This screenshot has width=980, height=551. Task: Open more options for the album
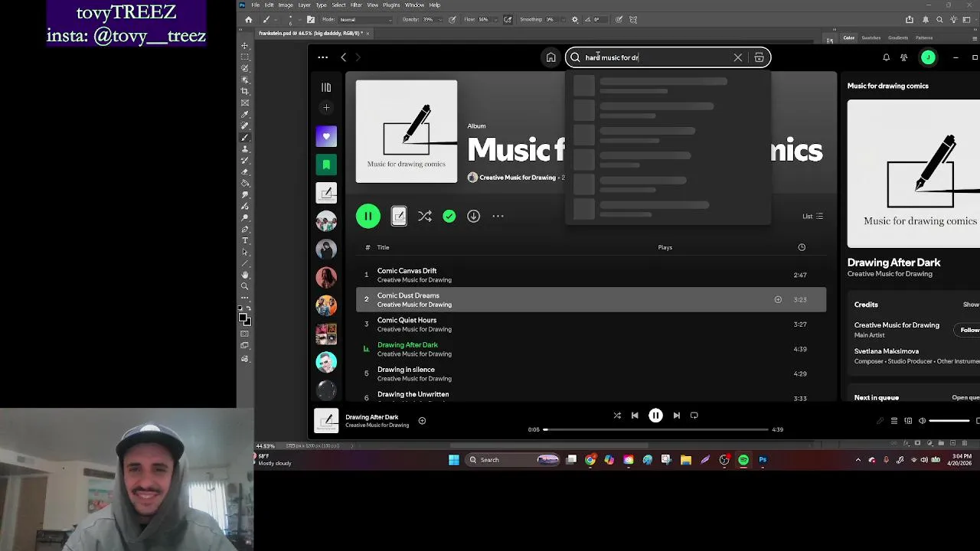coord(498,217)
